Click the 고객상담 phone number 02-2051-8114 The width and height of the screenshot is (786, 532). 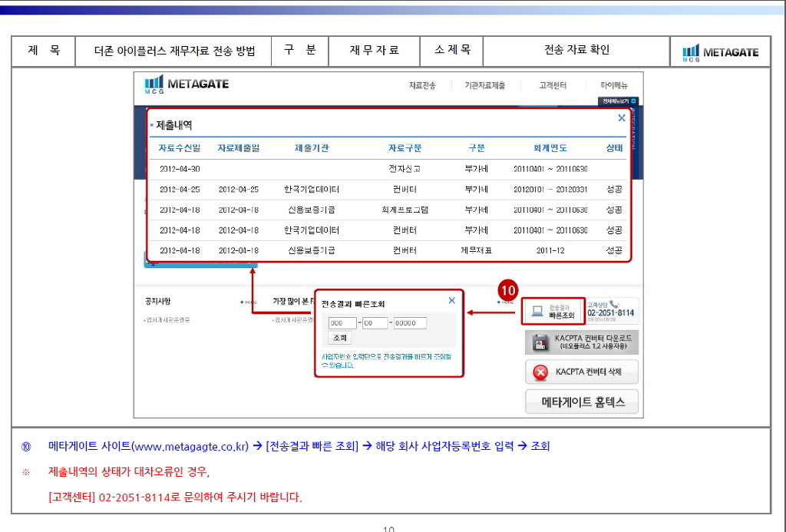(610, 313)
